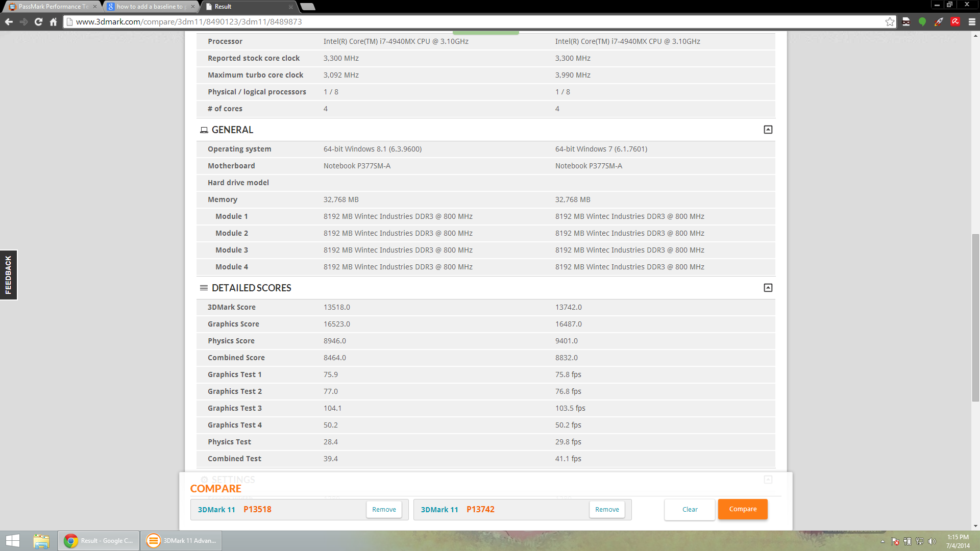Click Combined Test value 41.1 fps
The height and width of the screenshot is (551, 980).
(568, 459)
